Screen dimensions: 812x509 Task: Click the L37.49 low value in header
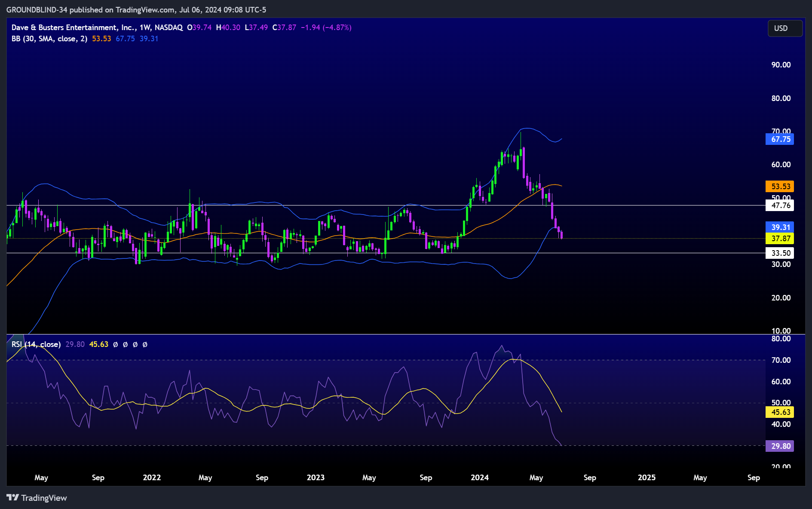click(x=256, y=28)
